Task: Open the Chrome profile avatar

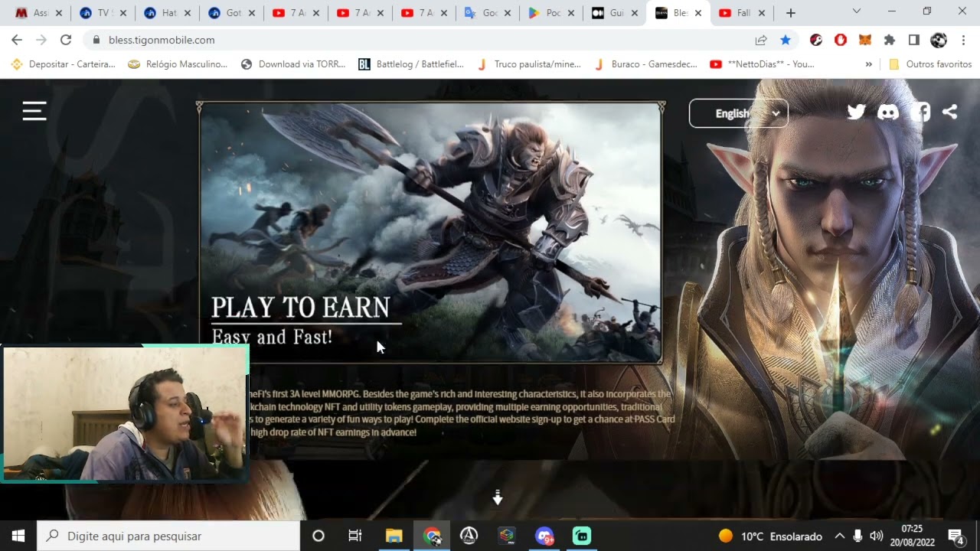Action: coord(939,40)
